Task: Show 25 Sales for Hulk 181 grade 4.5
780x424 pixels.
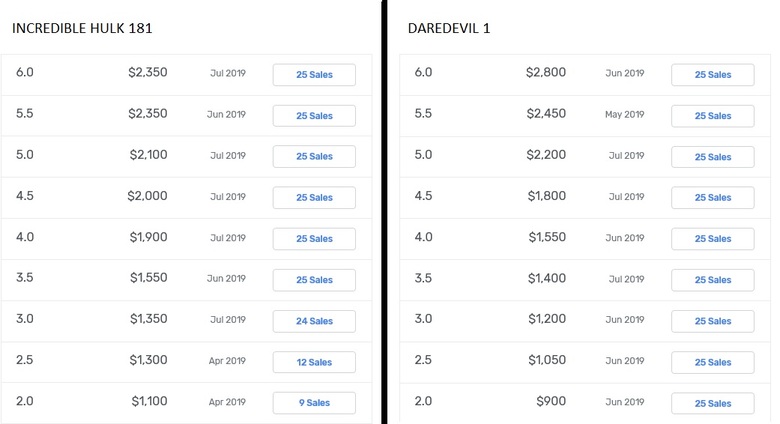Action: point(314,198)
